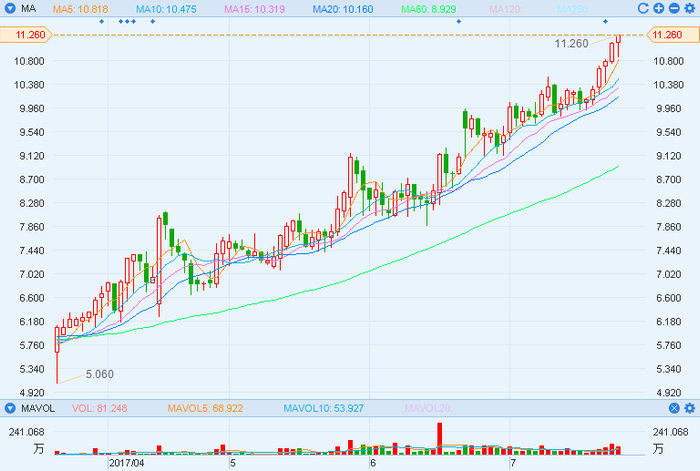The image size is (700, 471).
Task: Open the MAVOL indicator dropdown arrow
Action: click(10, 408)
